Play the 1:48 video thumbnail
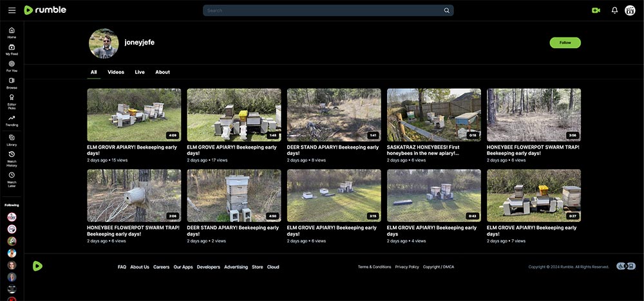The height and width of the screenshot is (301, 644). (x=234, y=115)
